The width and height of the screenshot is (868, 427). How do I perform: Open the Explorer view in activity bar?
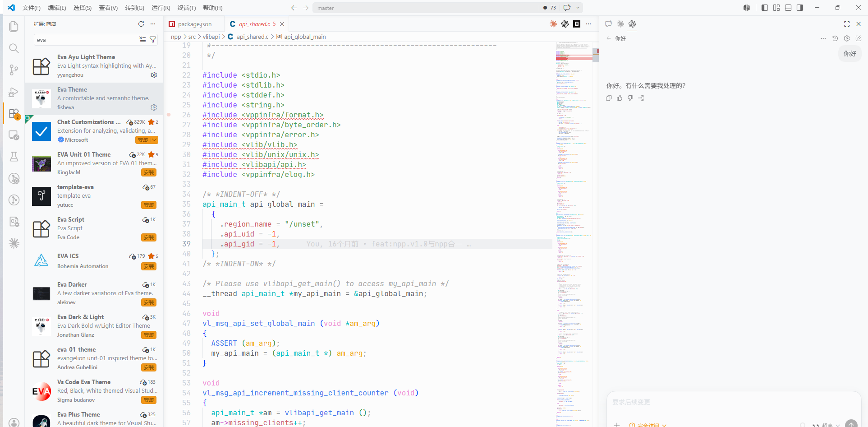coord(14,27)
